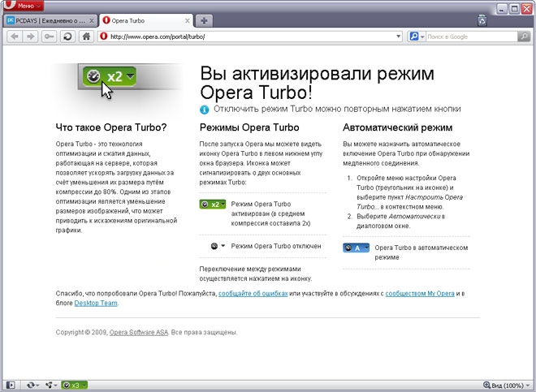Viewport: 536px width, 392px height.
Task: Open the Opera Software ASA link
Action: pos(138,332)
